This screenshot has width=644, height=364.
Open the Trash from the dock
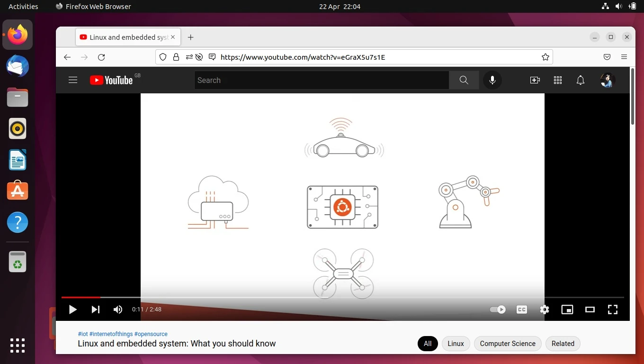click(x=18, y=262)
